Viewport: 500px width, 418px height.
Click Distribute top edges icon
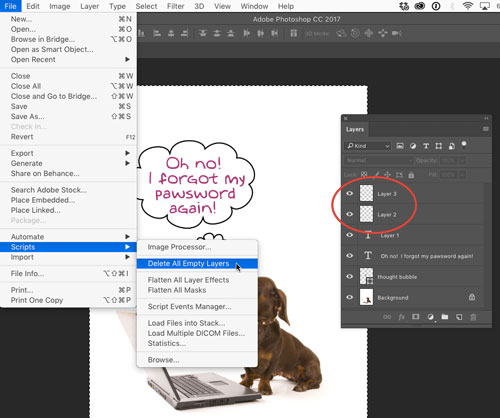coord(203,33)
